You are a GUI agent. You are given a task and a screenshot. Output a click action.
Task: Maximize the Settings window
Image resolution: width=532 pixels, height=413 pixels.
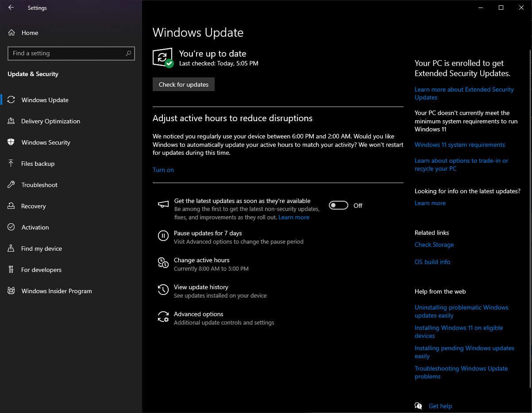pyautogui.click(x=501, y=8)
